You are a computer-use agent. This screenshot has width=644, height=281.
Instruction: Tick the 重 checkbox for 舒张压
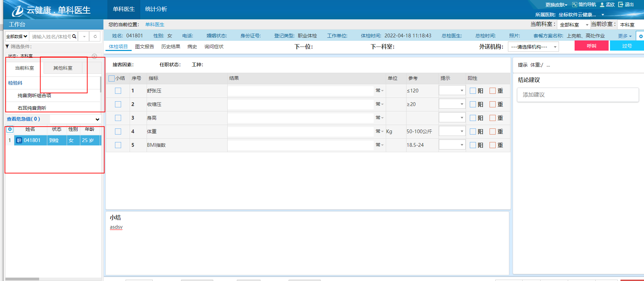[x=493, y=91]
